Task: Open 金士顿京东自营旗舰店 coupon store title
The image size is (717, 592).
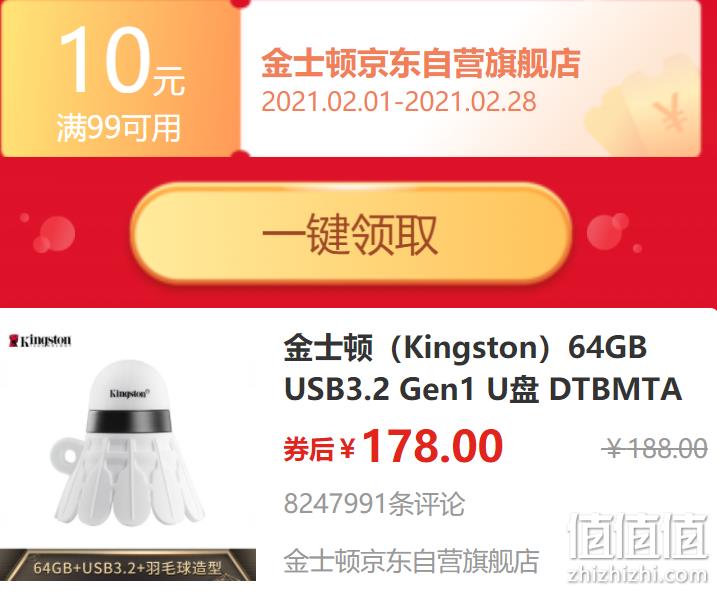Action: point(421,63)
